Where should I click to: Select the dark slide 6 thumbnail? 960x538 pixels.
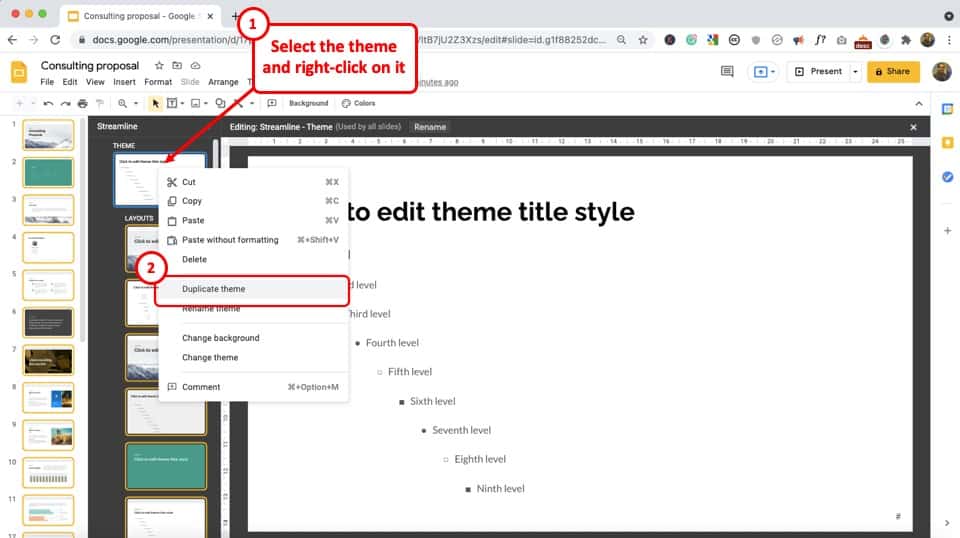point(48,323)
